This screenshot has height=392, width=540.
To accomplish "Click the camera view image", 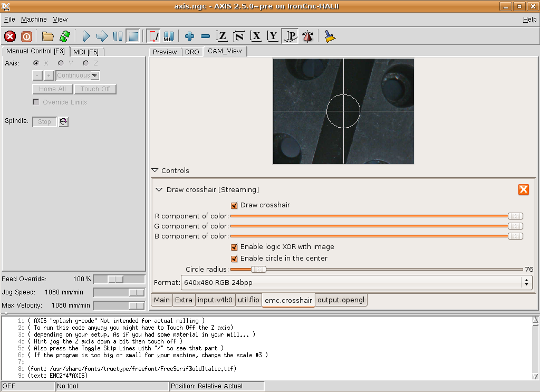I will (x=343, y=111).
